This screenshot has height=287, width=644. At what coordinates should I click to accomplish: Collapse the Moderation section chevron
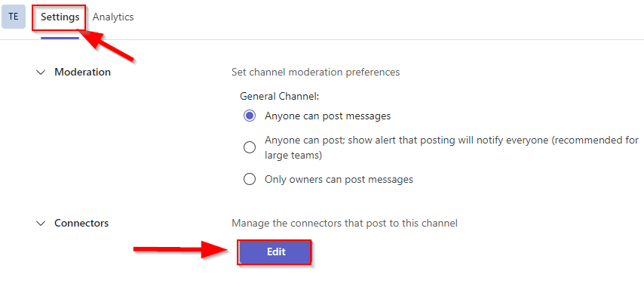pyautogui.click(x=41, y=73)
